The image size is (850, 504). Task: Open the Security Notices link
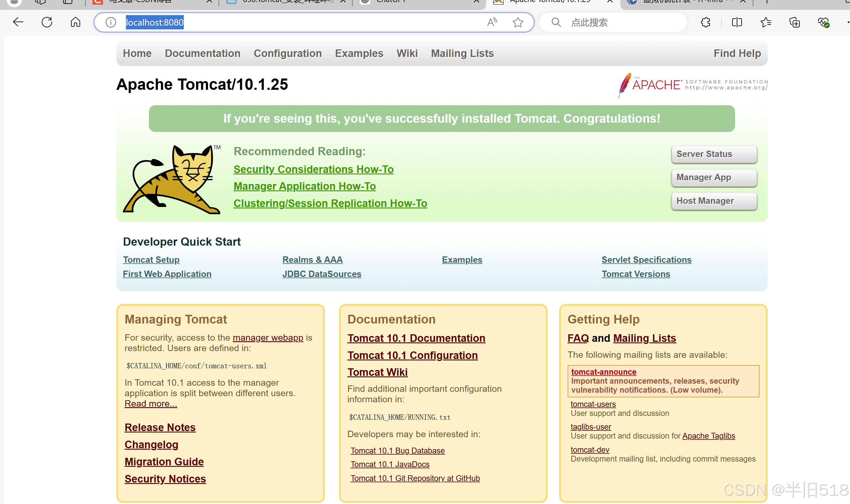point(165,479)
